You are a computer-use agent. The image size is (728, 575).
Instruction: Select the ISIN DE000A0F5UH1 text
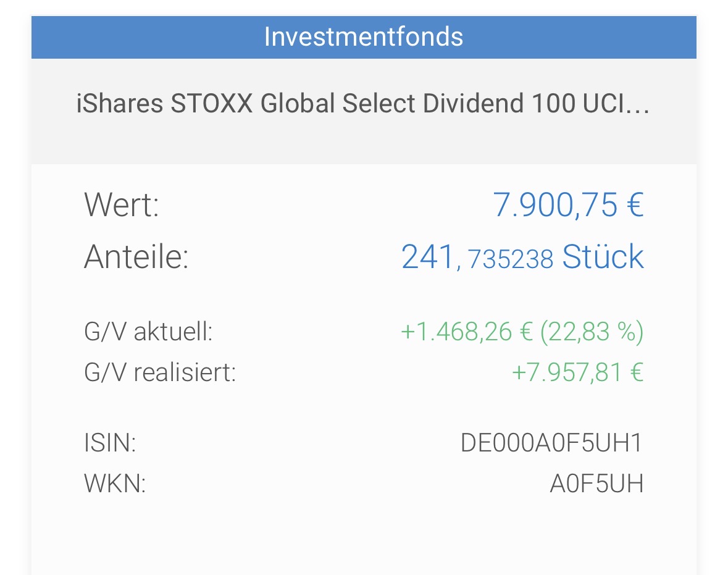click(x=552, y=443)
